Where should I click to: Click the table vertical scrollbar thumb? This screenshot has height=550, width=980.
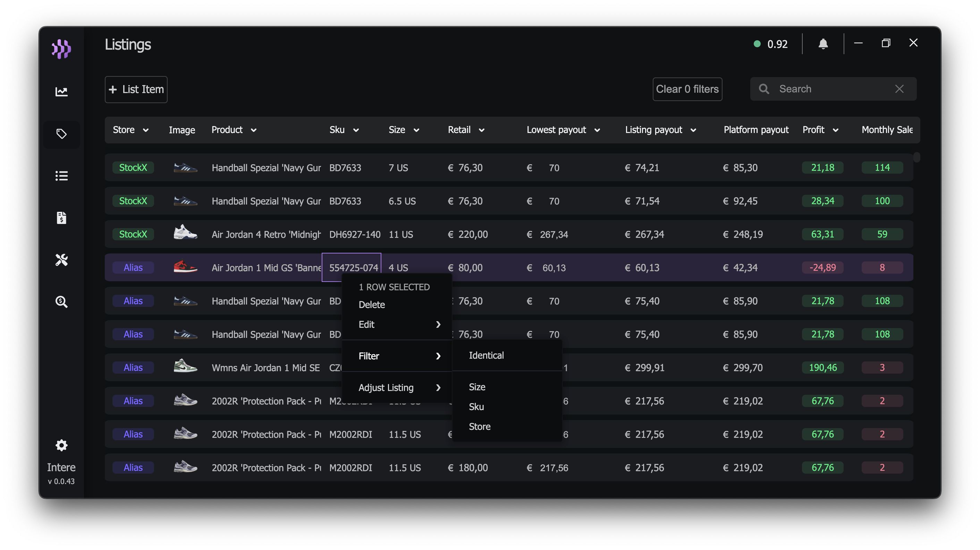[x=916, y=157]
